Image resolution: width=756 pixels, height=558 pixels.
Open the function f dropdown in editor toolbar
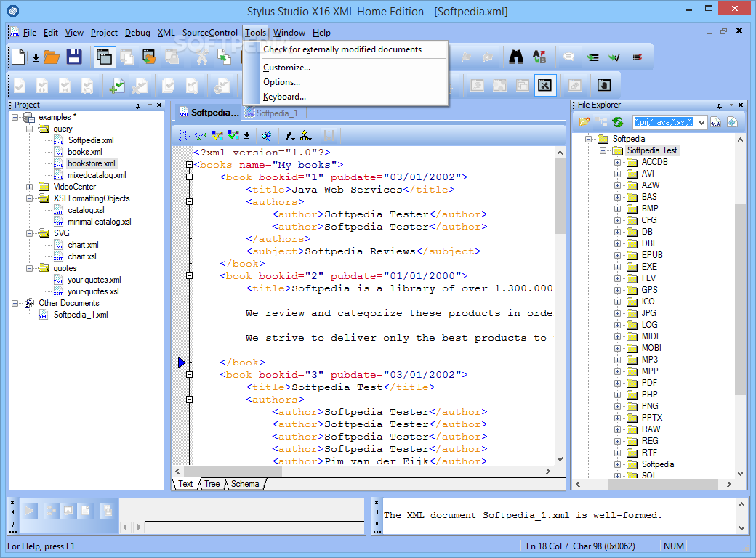coord(290,136)
